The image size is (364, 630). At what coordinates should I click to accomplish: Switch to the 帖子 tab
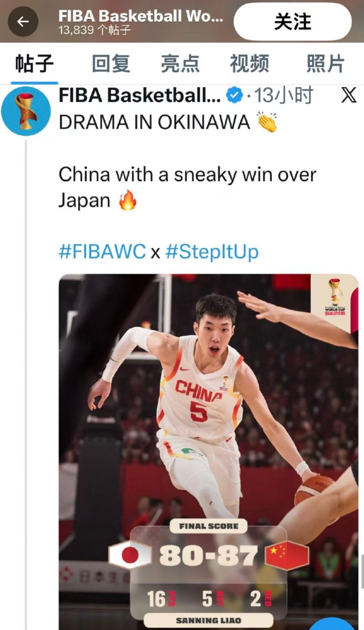point(34,64)
